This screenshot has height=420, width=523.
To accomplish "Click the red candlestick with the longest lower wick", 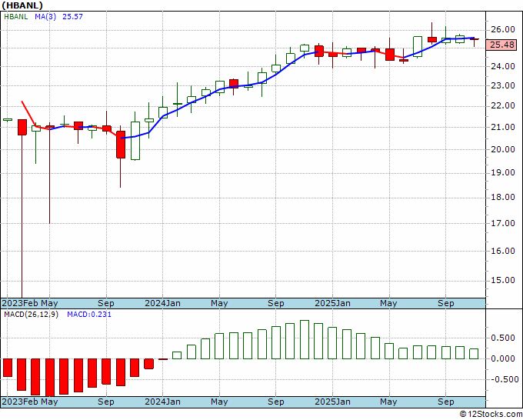I will [x=22, y=127].
